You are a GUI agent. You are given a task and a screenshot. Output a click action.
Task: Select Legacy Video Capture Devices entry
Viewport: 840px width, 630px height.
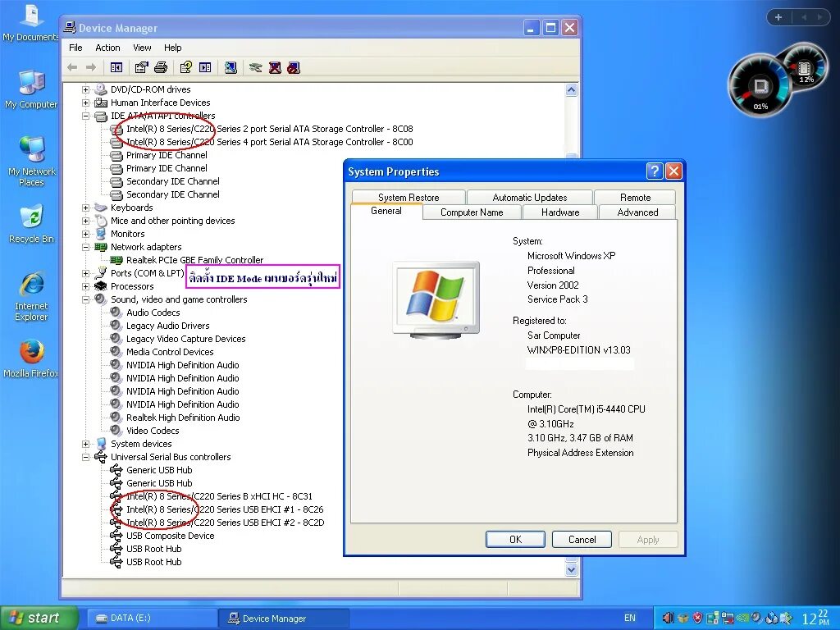[186, 339]
